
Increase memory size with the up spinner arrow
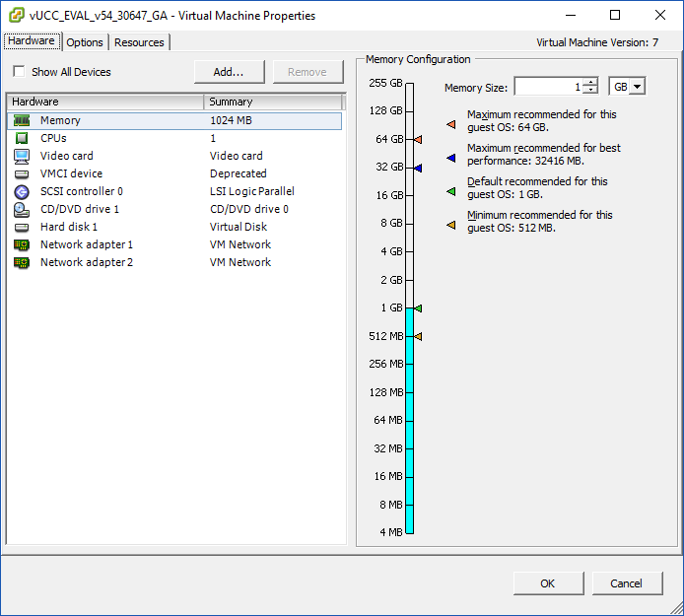[x=591, y=83]
